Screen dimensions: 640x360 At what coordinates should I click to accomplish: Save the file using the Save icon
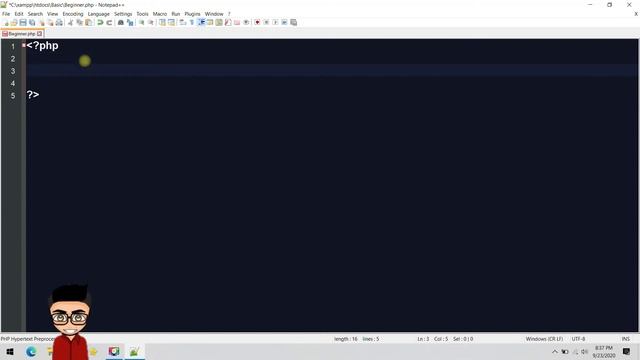click(x=23, y=22)
